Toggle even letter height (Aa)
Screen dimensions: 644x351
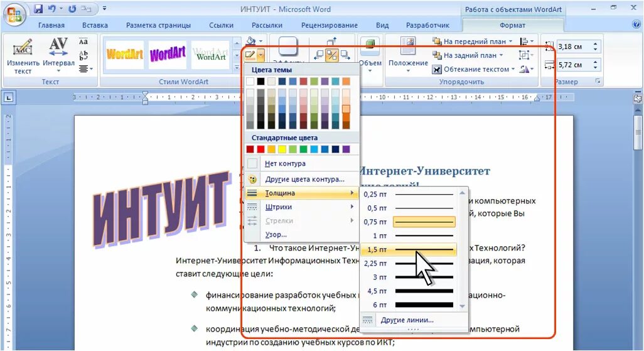83,41
